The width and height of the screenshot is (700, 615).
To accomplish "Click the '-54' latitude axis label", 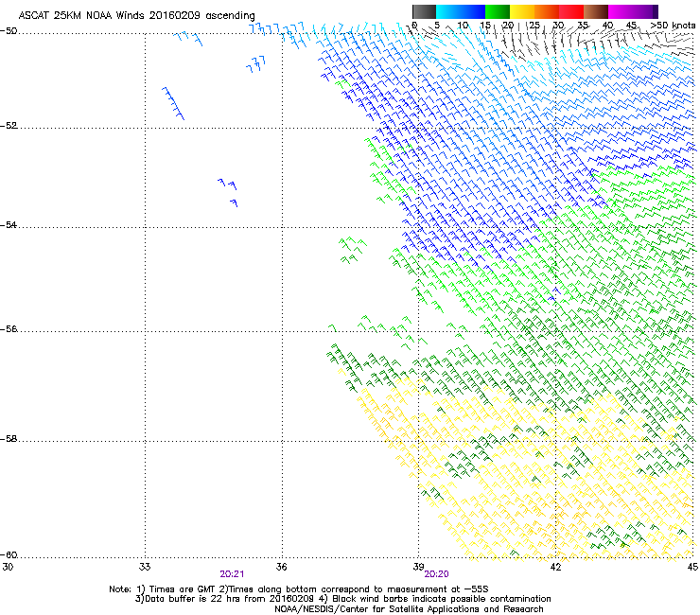I will 9,224.
